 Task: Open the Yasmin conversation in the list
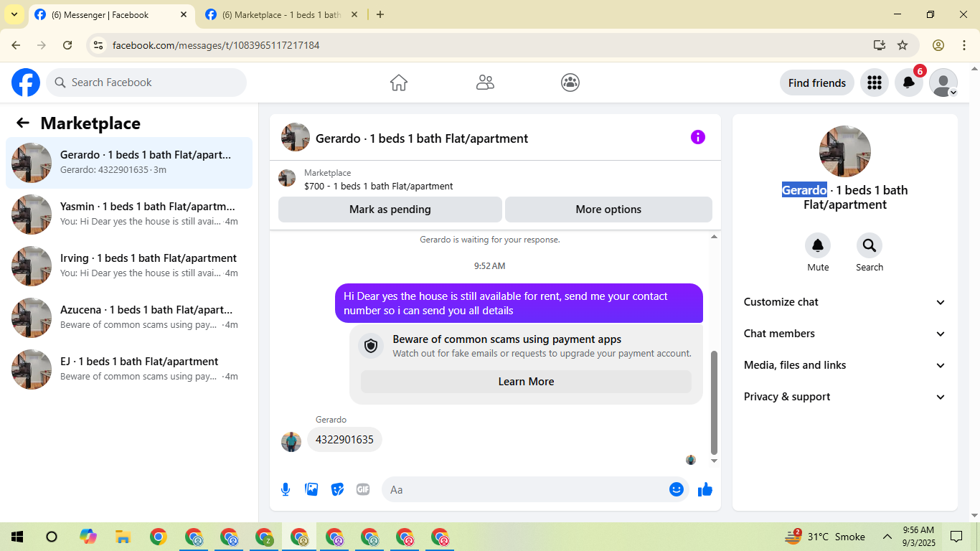(129, 215)
